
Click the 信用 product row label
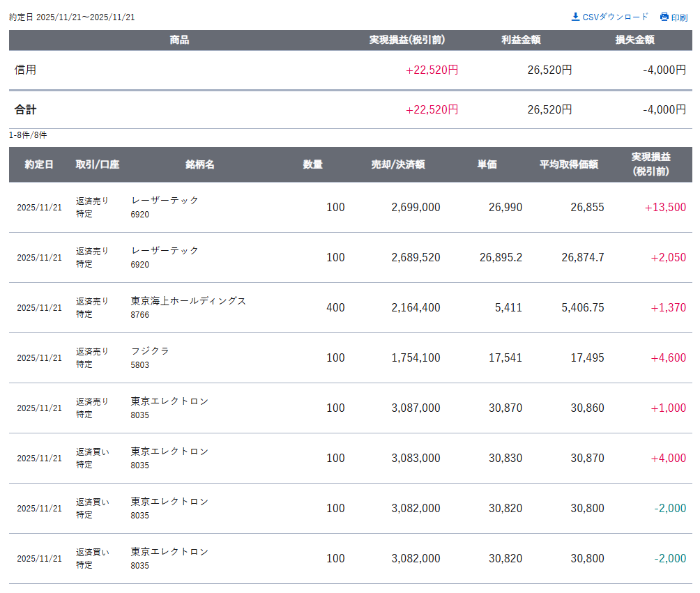(x=25, y=70)
